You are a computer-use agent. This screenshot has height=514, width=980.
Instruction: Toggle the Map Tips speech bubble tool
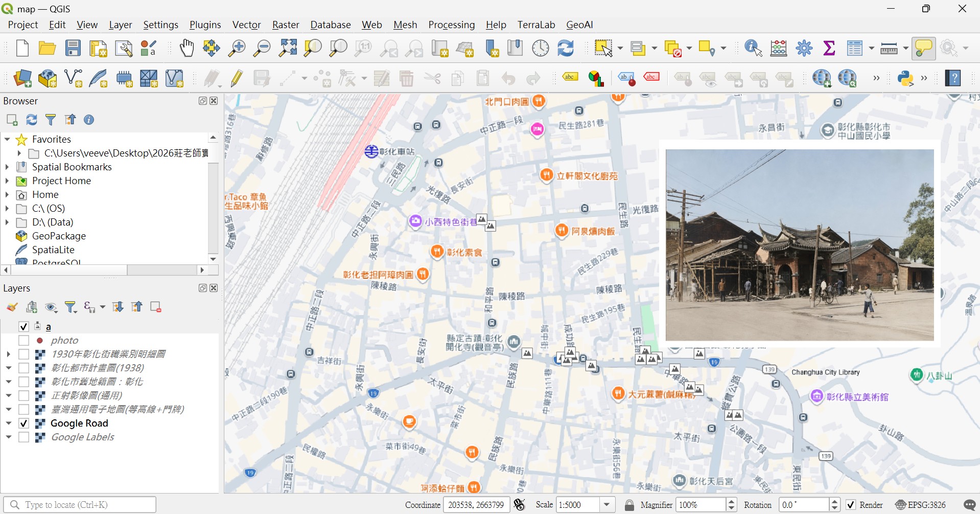[924, 48]
